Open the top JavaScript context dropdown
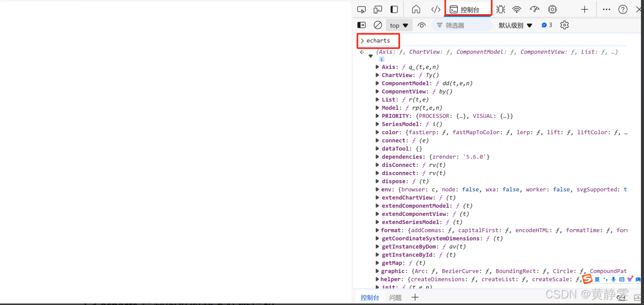This screenshot has height=305, width=644. 399,25
